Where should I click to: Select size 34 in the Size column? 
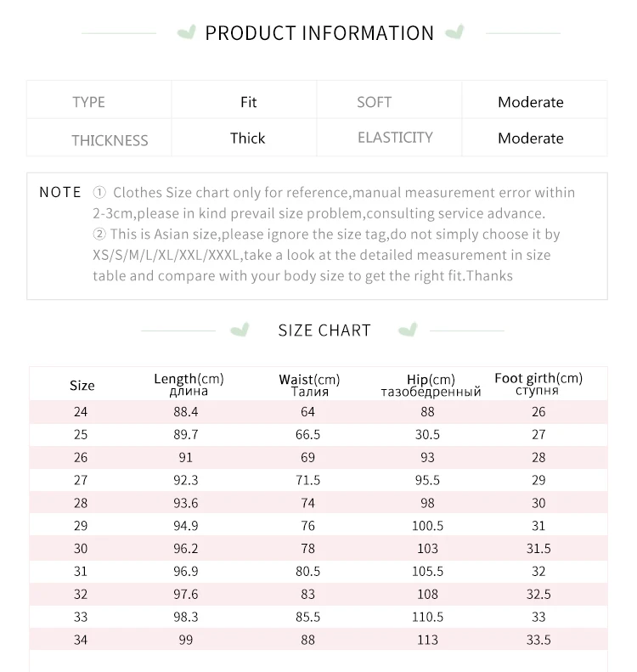81,640
